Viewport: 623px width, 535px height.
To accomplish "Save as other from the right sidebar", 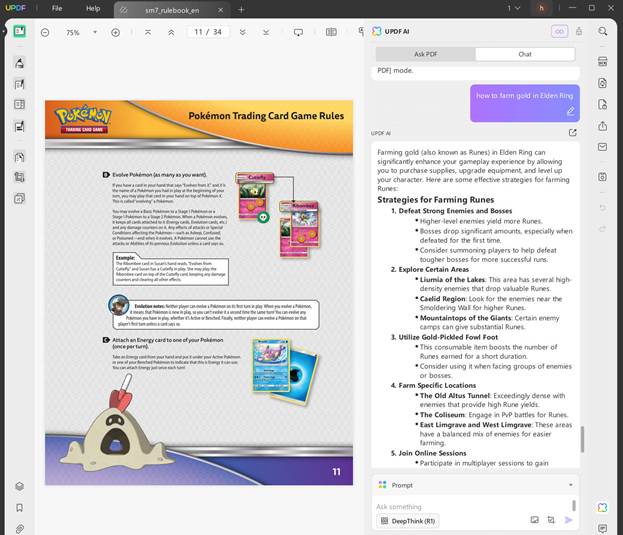I will click(602, 177).
